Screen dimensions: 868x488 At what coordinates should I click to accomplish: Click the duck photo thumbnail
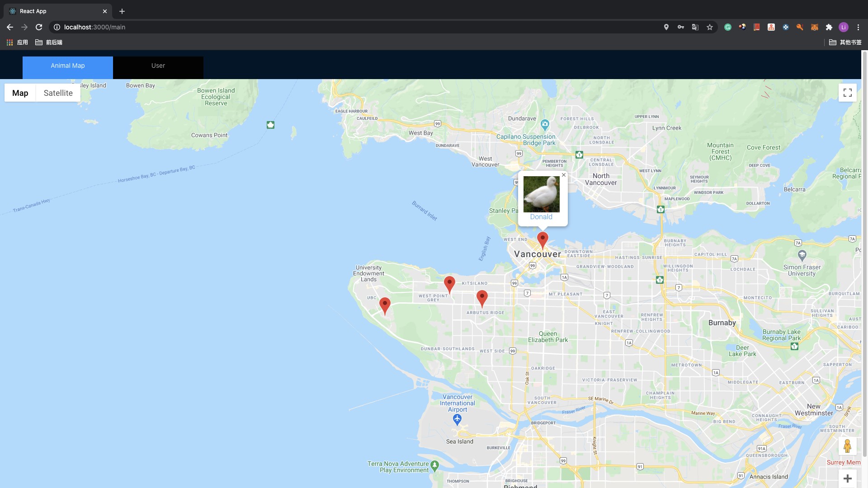click(x=541, y=194)
